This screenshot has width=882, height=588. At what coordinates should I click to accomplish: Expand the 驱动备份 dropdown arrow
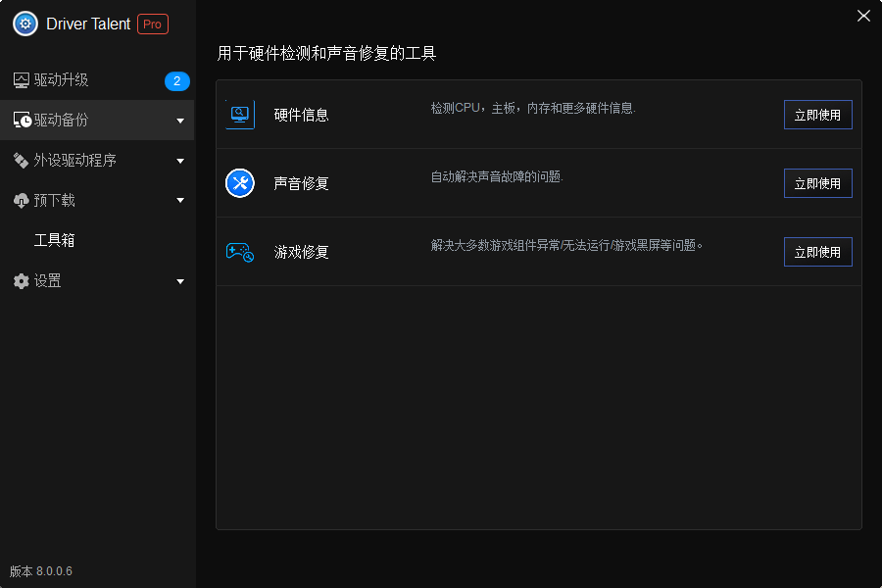(x=180, y=121)
